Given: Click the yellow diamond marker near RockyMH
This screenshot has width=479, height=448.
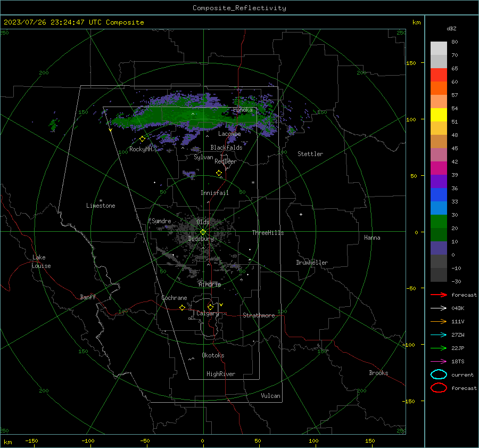Looking at the screenshot, I should coord(142,139).
